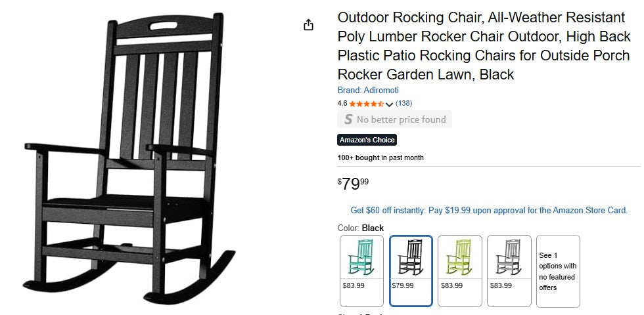The width and height of the screenshot is (644, 315).
Task: Click the S logo in the price badge
Action: tap(348, 119)
